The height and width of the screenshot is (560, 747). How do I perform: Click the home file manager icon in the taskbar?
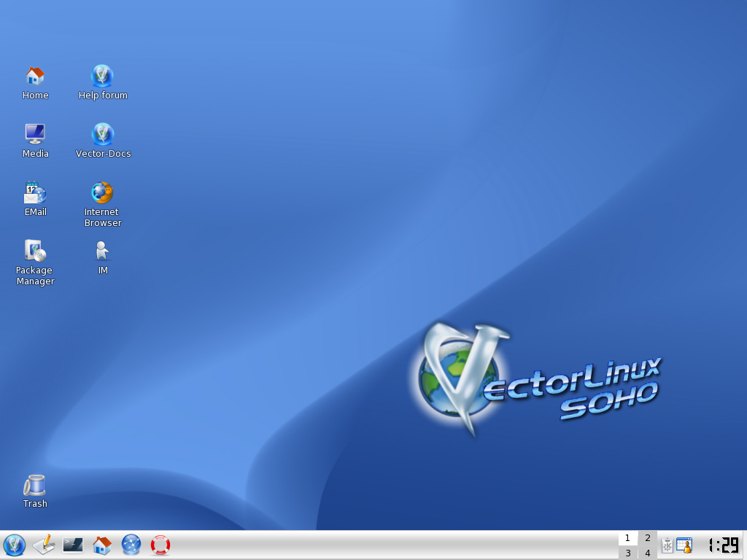[101, 545]
